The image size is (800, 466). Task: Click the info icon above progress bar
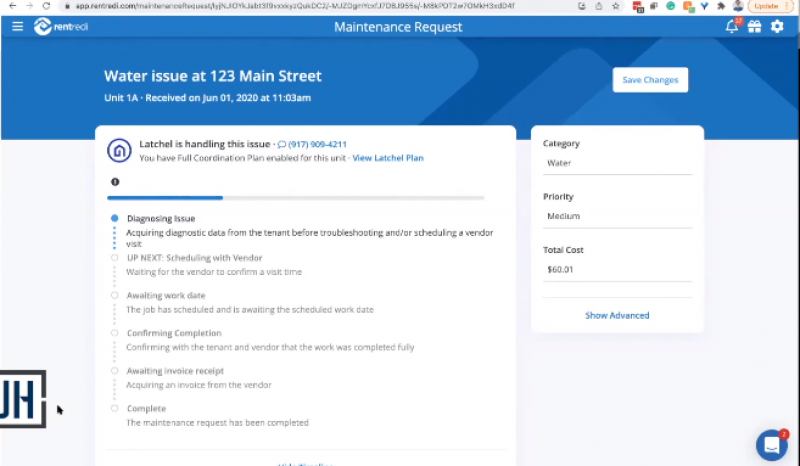pos(115,182)
